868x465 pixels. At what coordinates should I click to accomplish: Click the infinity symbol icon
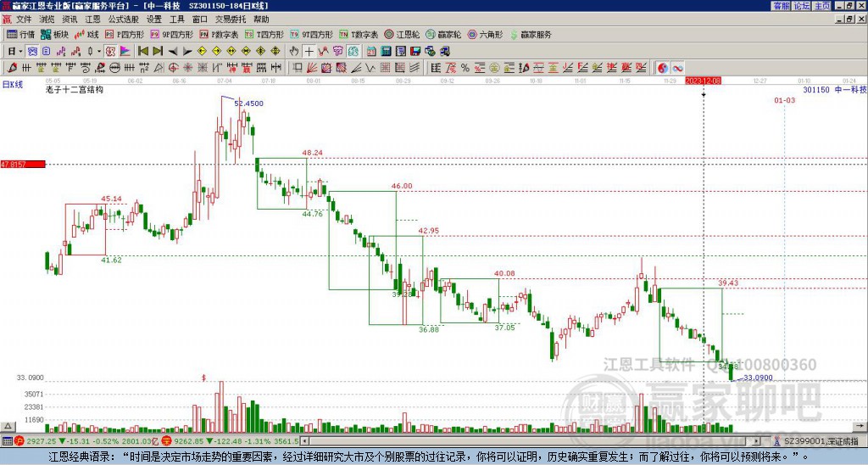tap(677, 68)
